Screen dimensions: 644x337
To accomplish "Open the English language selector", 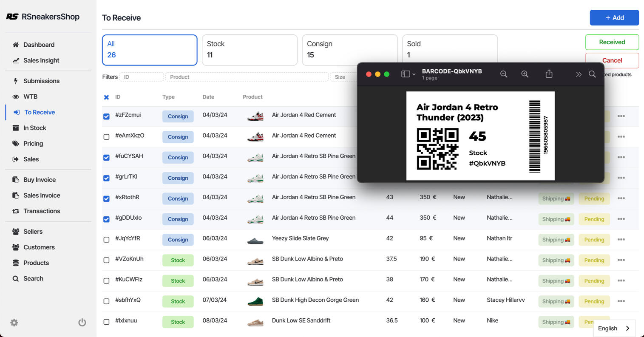I will (614, 328).
